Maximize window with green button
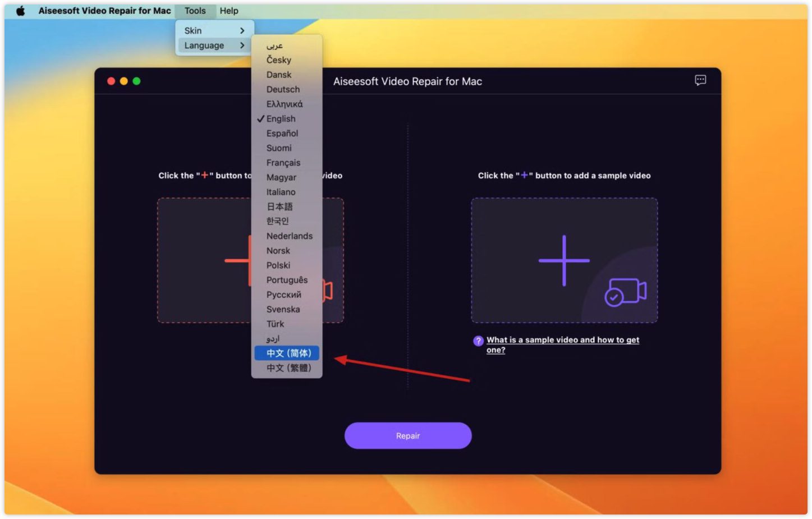812x519 pixels. coord(136,81)
